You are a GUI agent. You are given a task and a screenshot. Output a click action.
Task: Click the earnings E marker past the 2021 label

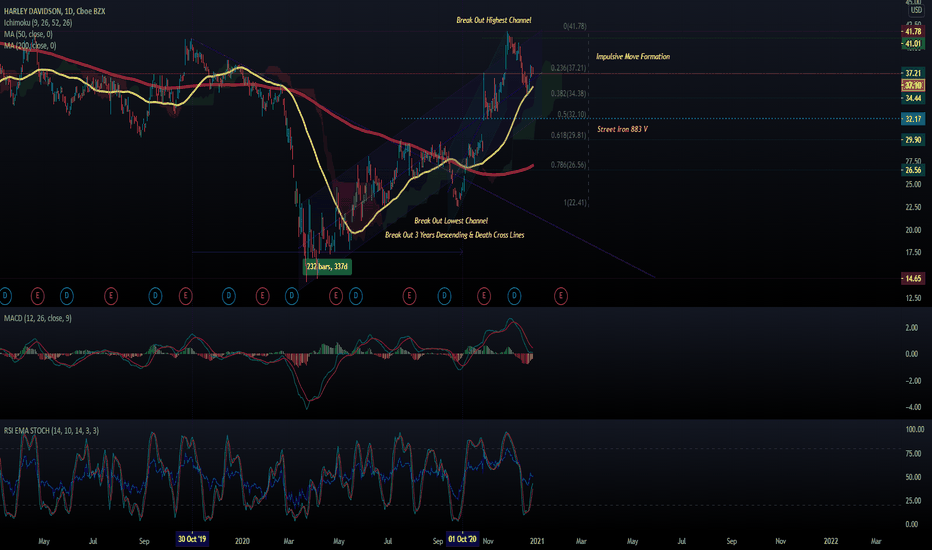coord(561,296)
